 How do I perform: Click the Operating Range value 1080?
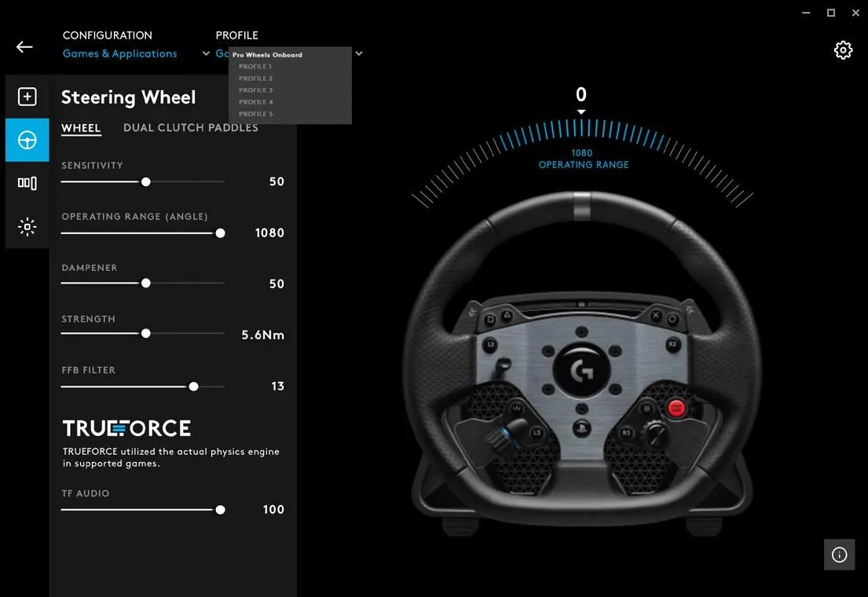coord(269,233)
